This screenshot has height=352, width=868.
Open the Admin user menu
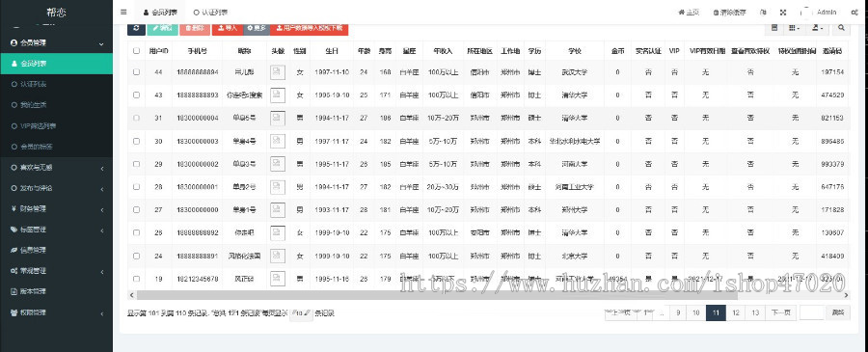point(818,13)
